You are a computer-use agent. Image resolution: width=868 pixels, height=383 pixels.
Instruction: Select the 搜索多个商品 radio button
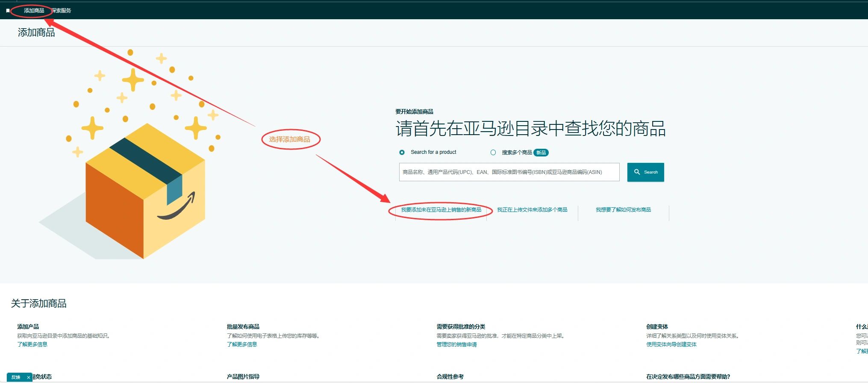click(493, 152)
